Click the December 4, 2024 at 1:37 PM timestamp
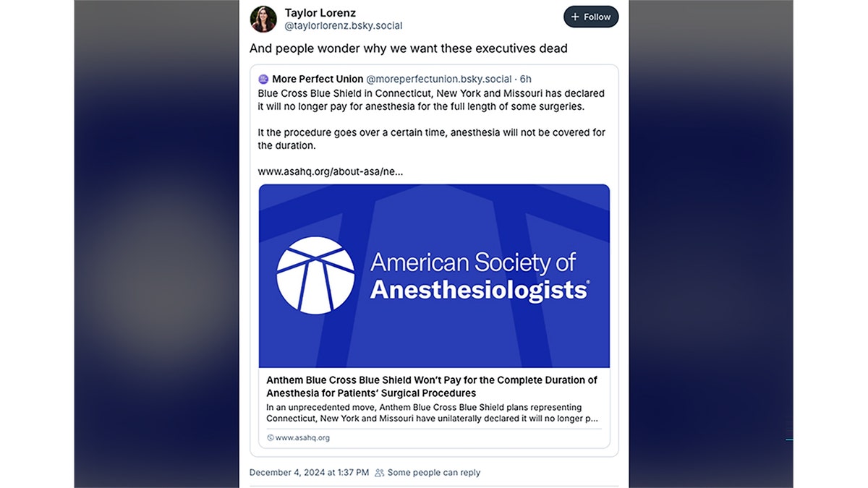This screenshot has height=488, width=868. click(309, 473)
